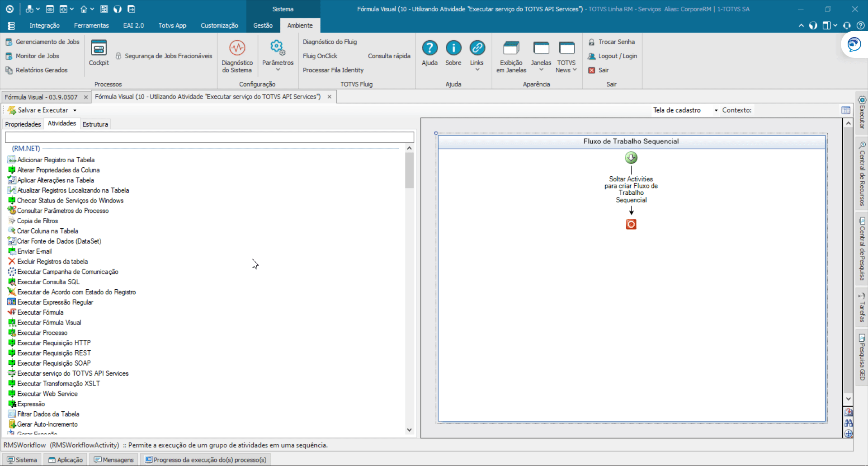This screenshot has height=466, width=868.
Task: Switch to the Gestão ribbon tab
Action: 263,25
